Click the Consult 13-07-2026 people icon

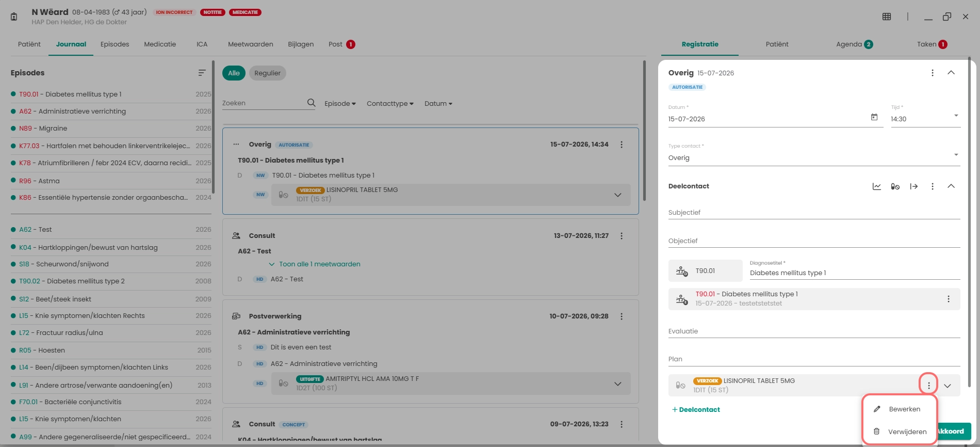[x=236, y=236]
